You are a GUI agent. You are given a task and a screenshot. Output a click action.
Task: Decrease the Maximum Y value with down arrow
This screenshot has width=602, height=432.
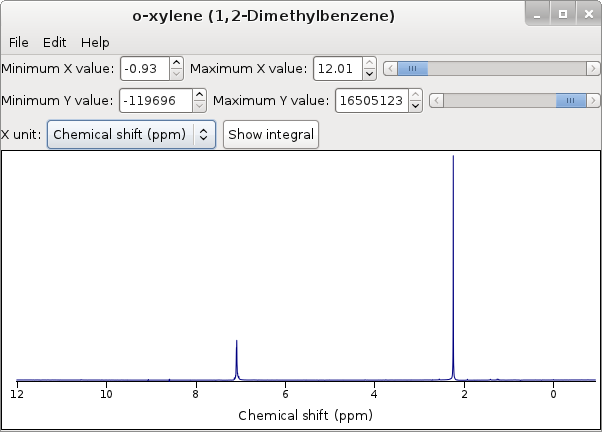415,106
